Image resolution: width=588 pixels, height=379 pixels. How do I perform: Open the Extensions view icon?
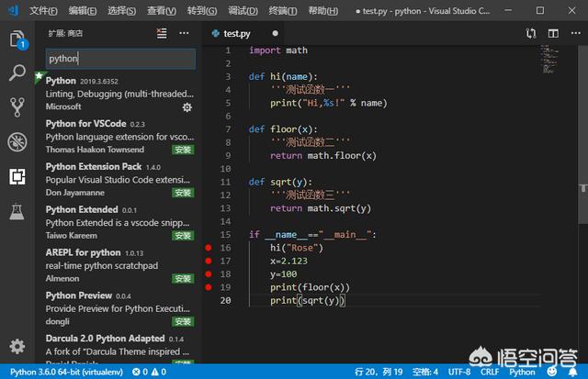click(17, 176)
